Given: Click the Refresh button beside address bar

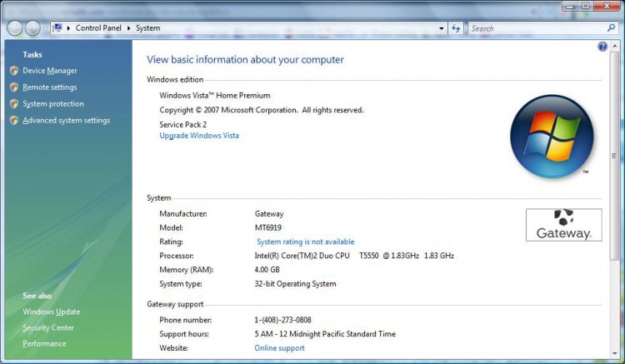Looking at the screenshot, I should coord(456,28).
